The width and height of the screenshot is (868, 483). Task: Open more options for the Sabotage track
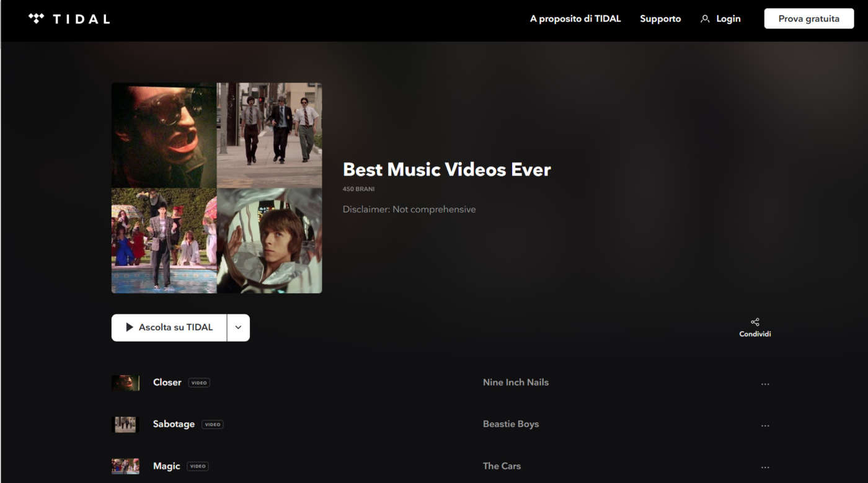[x=765, y=425]
